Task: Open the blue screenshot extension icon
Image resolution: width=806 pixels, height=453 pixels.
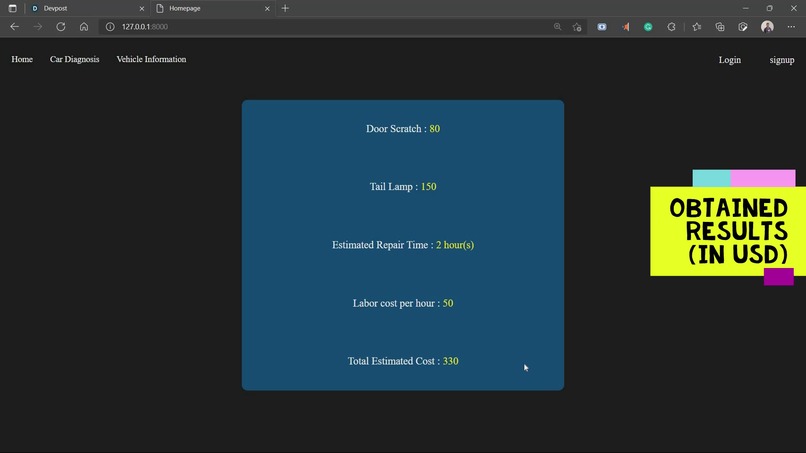Action: point(602,27)
